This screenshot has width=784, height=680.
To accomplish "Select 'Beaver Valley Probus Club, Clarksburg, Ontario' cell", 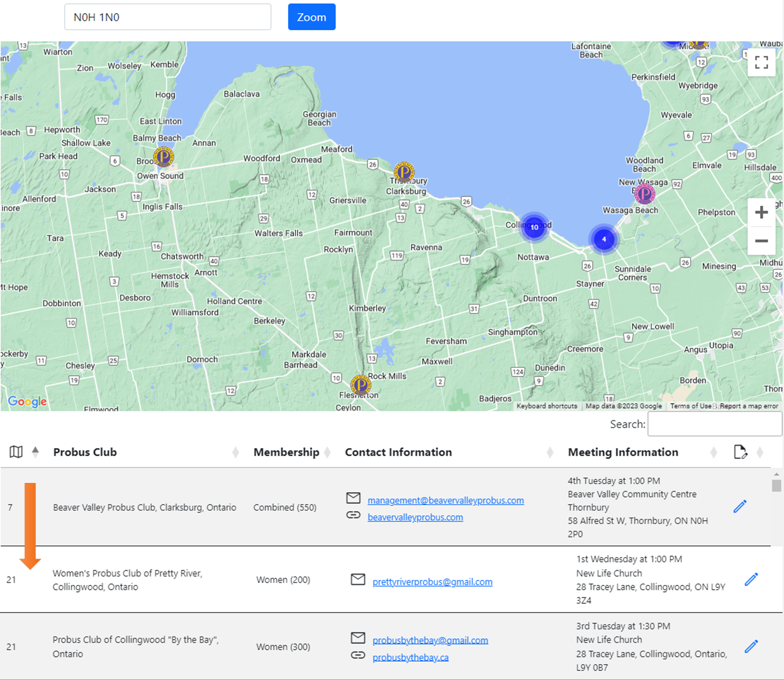I will coord(145,507).
